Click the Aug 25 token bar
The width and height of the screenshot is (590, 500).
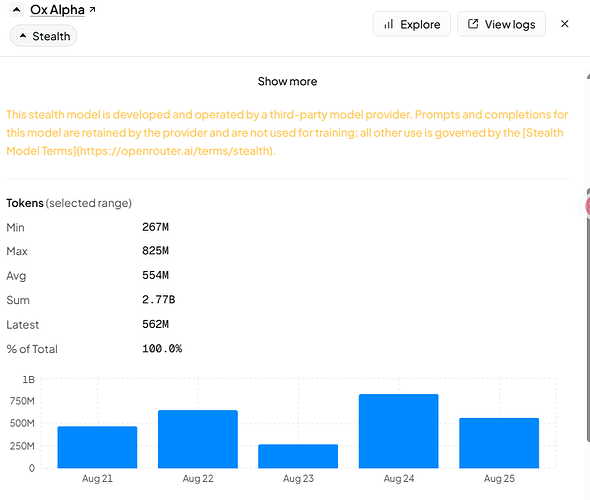pyautogui.click(x=499, y=443)
